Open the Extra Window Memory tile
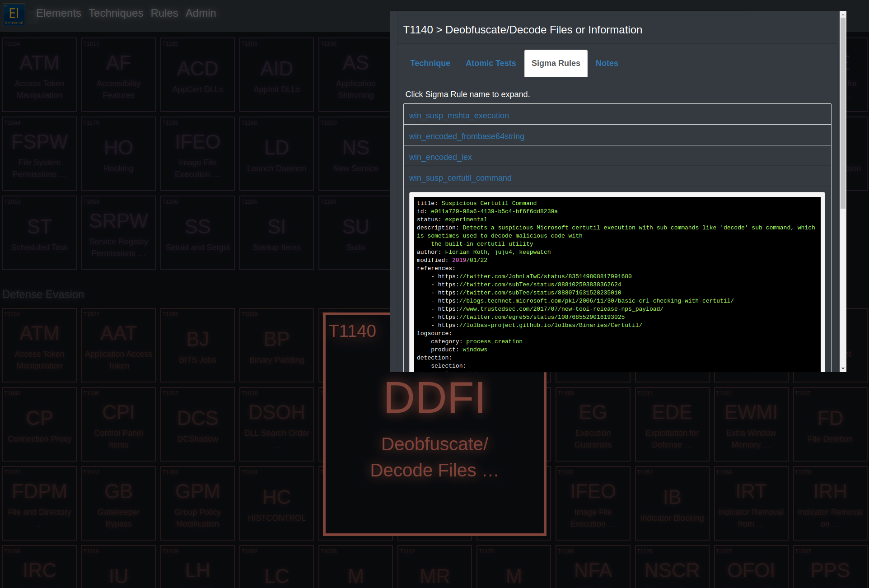Viewport: 869px width, 588px height. [x=751, y=425]
